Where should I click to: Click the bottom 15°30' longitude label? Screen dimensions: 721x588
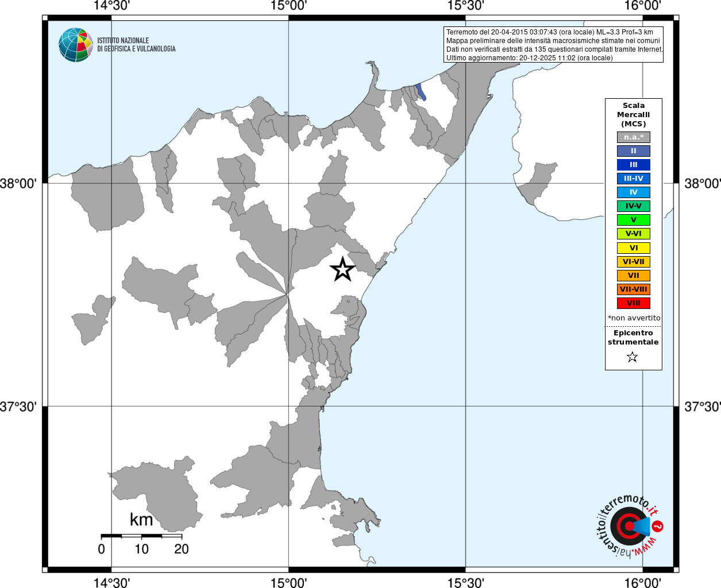click(x=465, y=583)
